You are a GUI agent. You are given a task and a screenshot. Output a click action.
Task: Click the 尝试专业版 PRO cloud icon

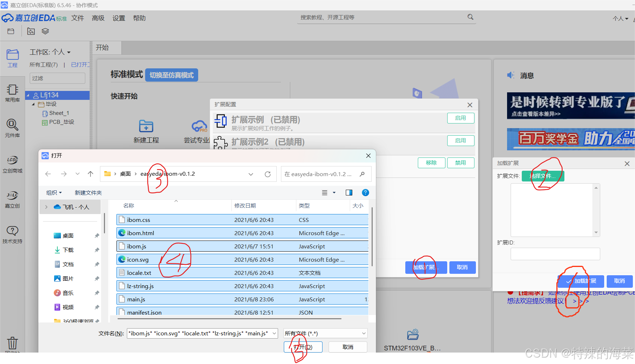pyautogui.click(x=199, y=126)
